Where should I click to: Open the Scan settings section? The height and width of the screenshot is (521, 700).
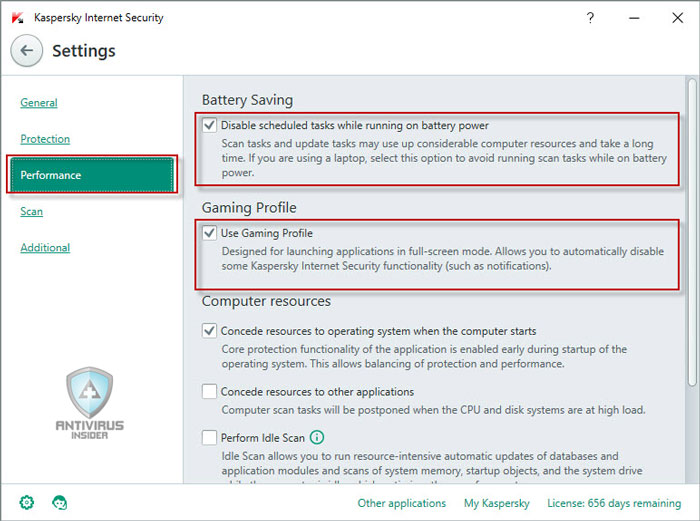coord(31,211)
